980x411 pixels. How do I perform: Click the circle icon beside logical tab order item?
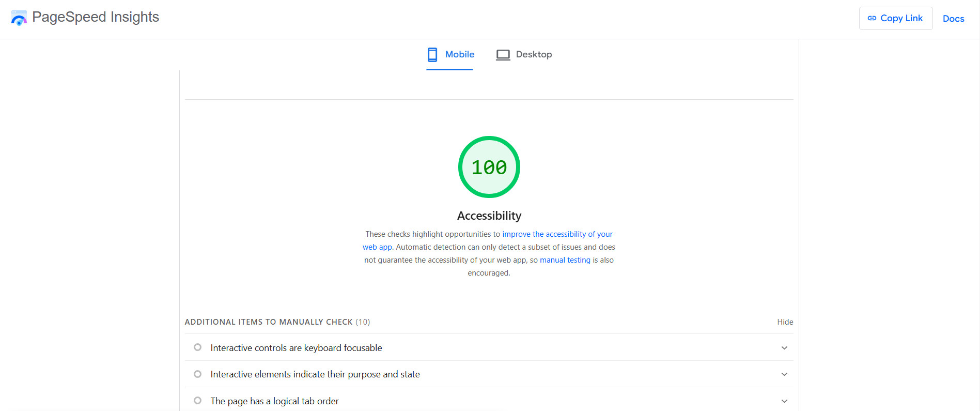(x=197, y=401)
